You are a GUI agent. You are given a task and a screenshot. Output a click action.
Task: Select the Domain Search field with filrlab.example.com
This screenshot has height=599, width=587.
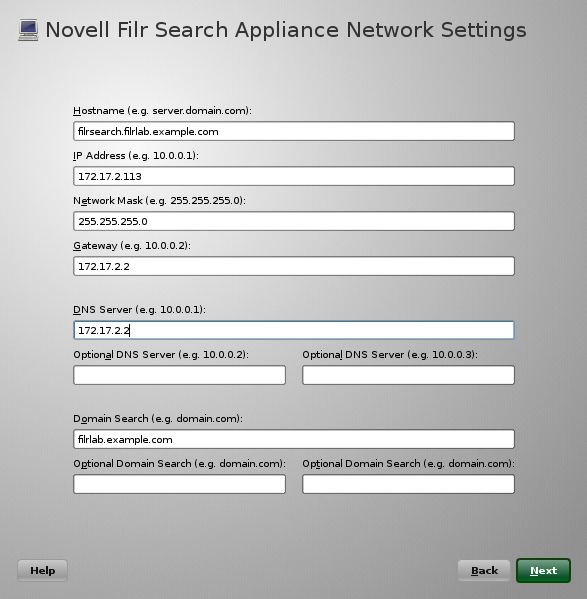pos(294,439)
